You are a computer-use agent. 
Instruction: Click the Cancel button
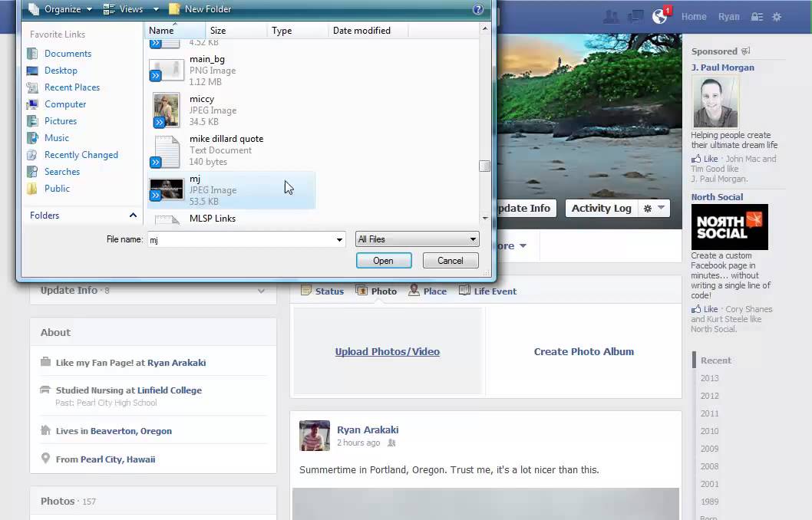[x=451, y=261]
